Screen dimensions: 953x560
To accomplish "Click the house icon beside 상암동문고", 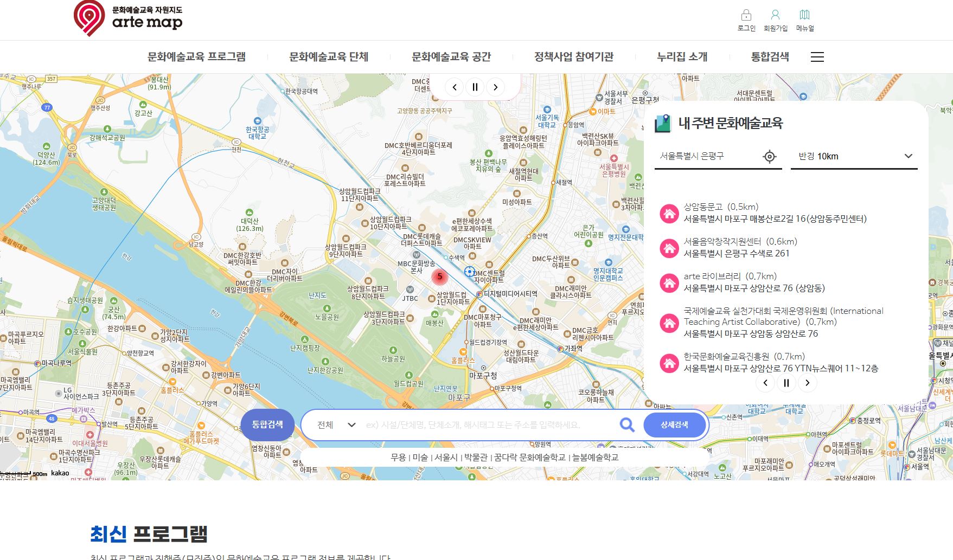I will point(669,213).
